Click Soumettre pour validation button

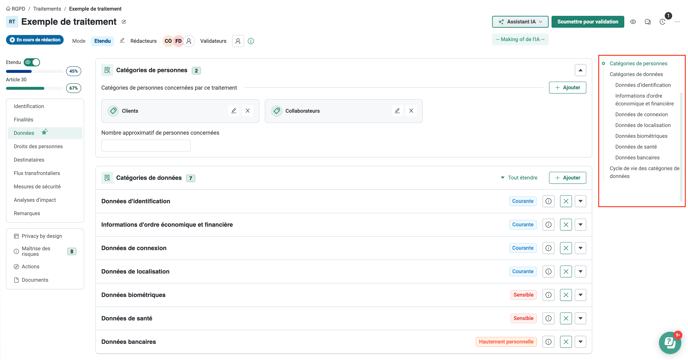point(588,22)
